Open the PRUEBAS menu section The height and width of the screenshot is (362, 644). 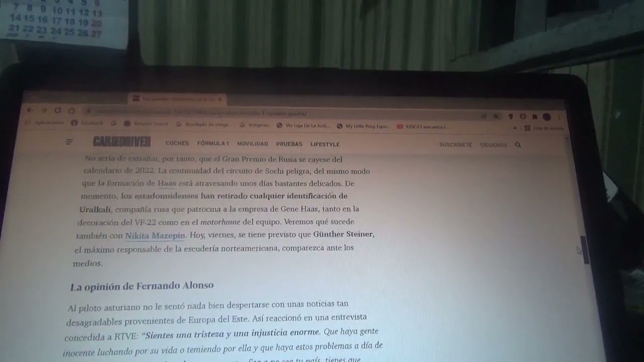(x=289, y=144)
